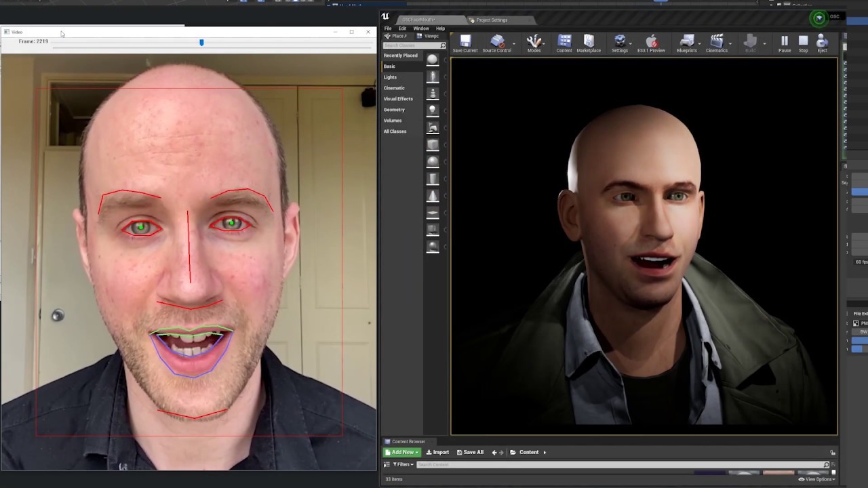This screenshot has width=868, height=488.
Task: Open Content browser toolbar icon
Action: tap(564, 44)
